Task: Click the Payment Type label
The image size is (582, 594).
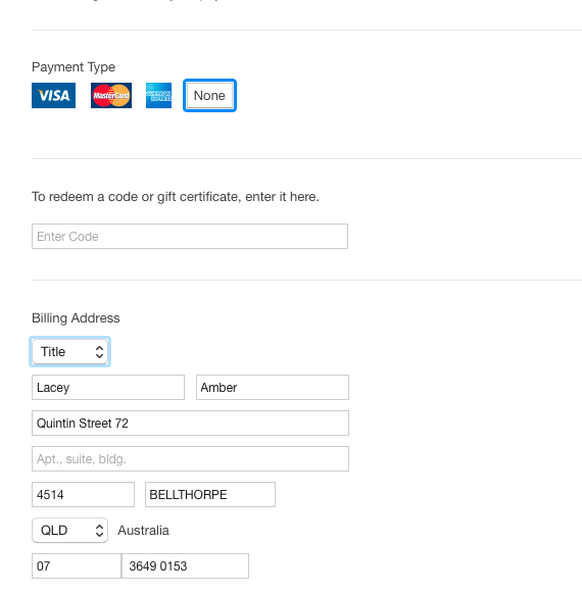Action: 74,67
